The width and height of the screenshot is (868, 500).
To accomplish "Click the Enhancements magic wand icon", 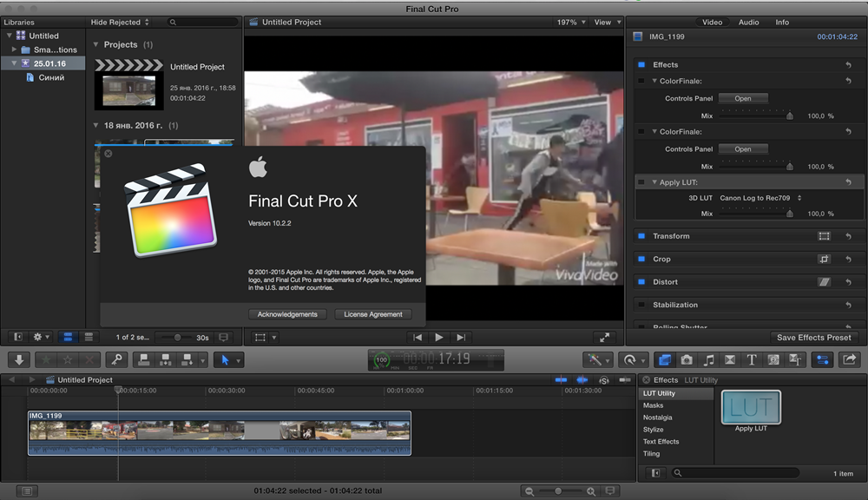I will tap(597, 359).
